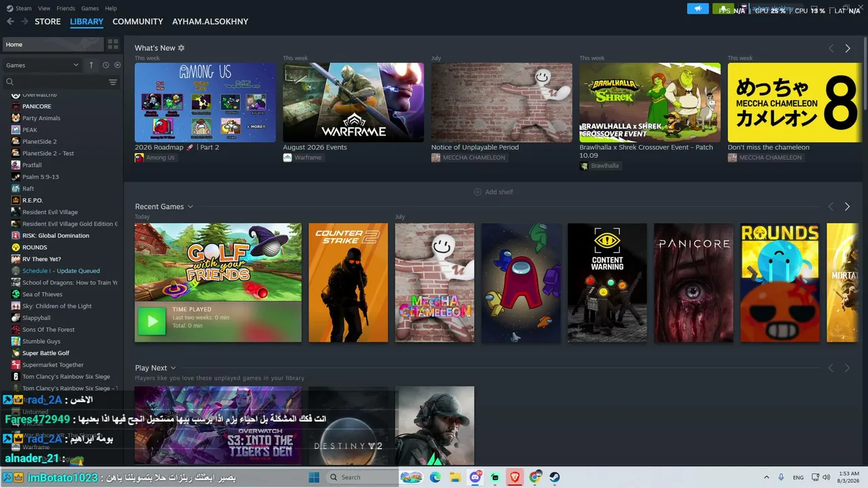
Task: Click the Windows taskbar Search box
Action: tap(361, 477)
